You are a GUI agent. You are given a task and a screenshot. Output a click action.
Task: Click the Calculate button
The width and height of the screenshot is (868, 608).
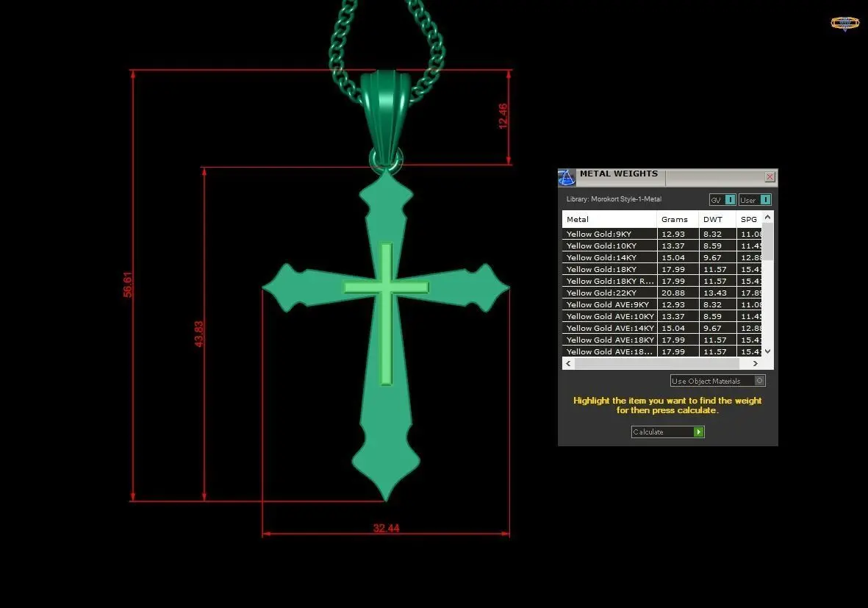point(667,432)
